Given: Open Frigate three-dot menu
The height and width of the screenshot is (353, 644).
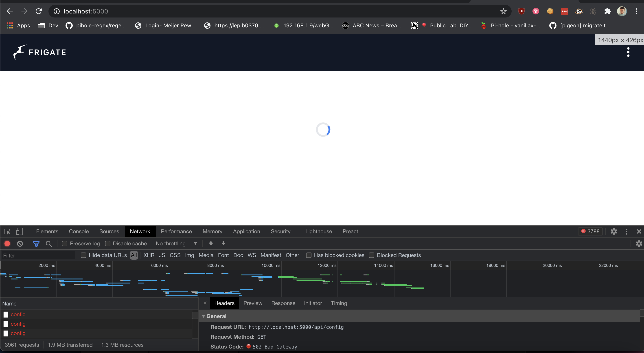Looking at the screenshot, I should [x=628, y=52].
